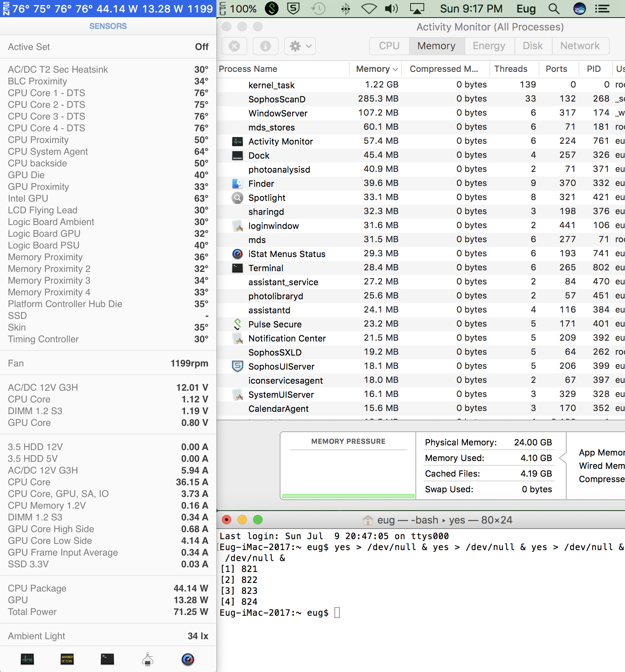Select the loginwindow process icon
The image size is (625, 672).
[x=237, y=226]
